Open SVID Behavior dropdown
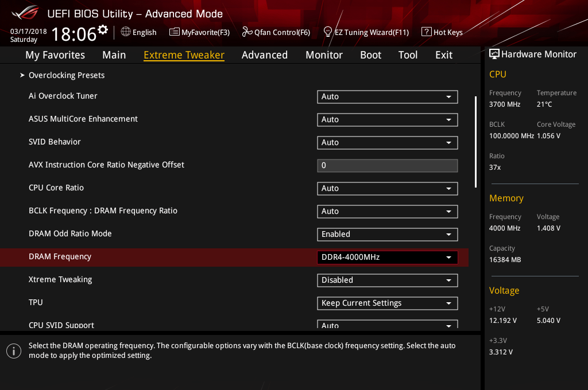588x390 pixels. [x=388, y=142]
